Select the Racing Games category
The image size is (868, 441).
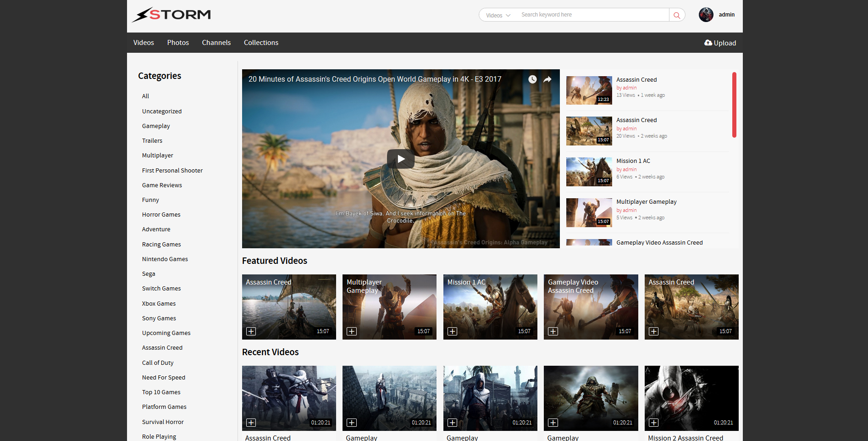pos(161,245)
